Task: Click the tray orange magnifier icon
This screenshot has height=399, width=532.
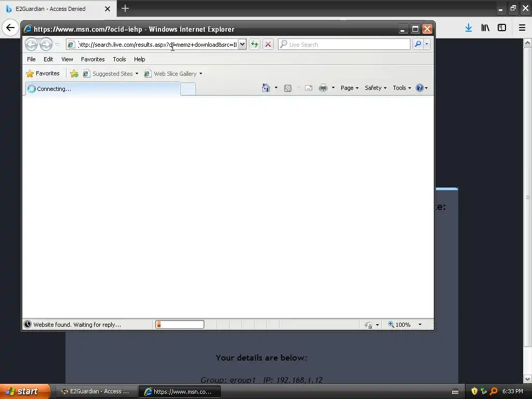Action: [x=494, y=391]
